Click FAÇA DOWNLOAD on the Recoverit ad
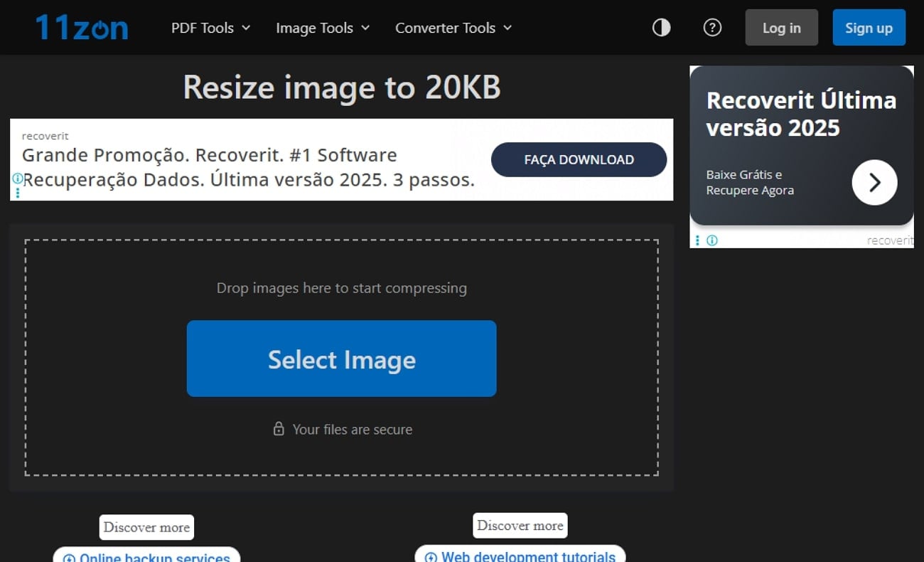The image size is (924, 562). click(579, 159)
